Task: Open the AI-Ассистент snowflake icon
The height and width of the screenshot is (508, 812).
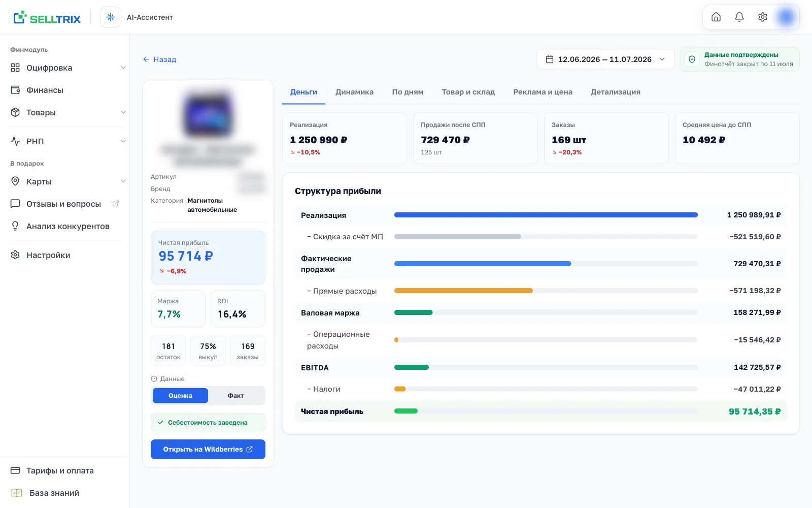Action: click(111, 17)
